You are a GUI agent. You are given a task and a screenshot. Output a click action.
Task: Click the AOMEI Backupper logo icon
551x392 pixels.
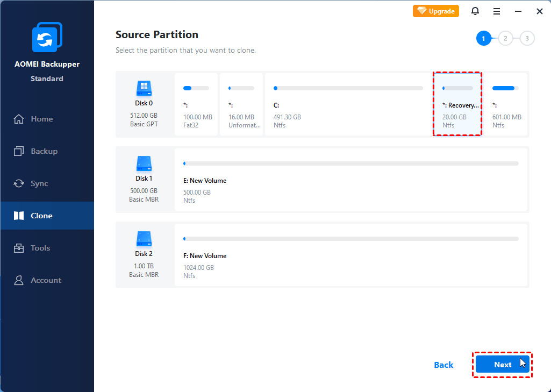pos(47,37)
